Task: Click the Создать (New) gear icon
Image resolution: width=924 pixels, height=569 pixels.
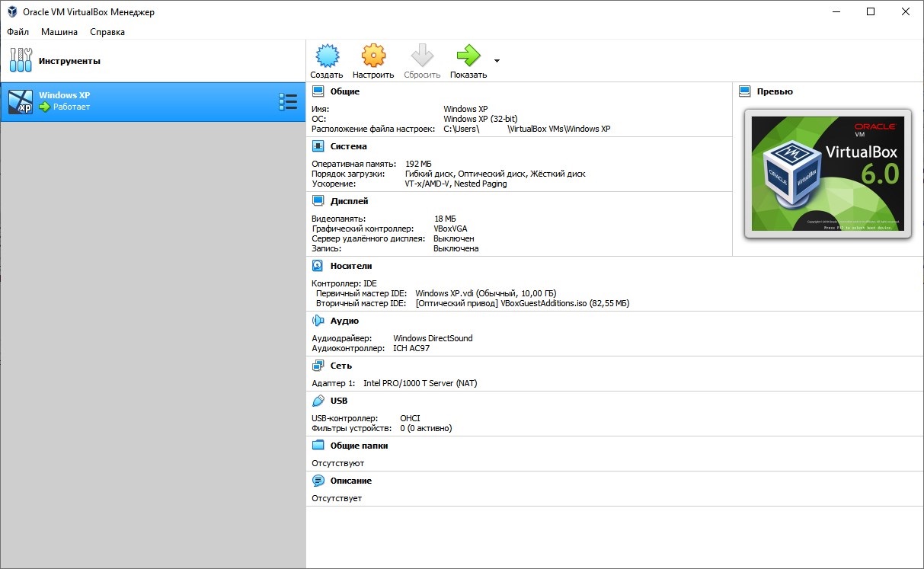Action: click(326, 56)
